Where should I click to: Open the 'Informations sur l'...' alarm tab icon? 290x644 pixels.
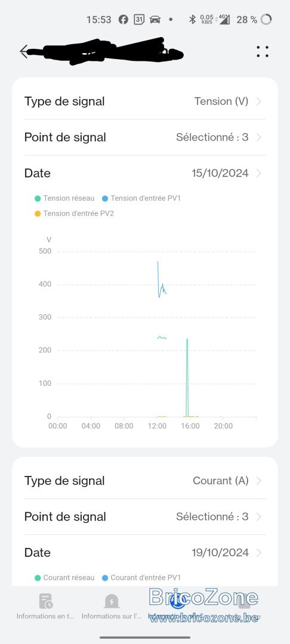[x=112, y=601]
